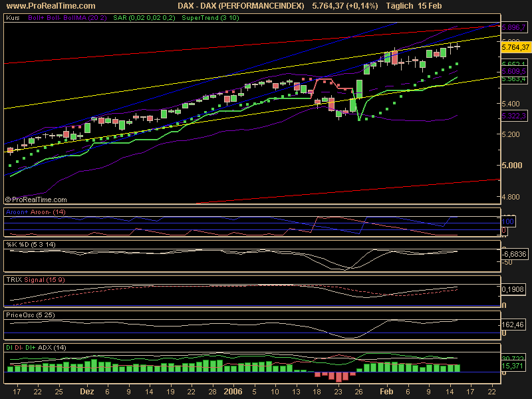Select the 2006 year label on time axis
The image size is (532, 399).
pos(233,392)
